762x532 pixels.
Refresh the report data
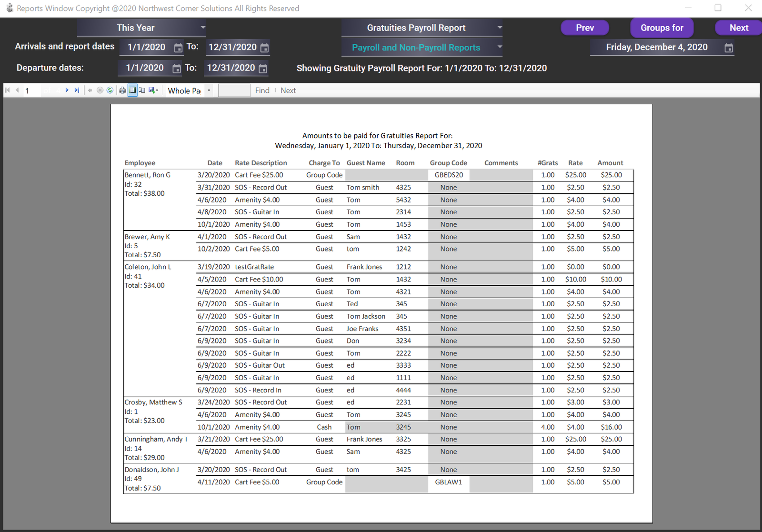click(x=110, y=90)
